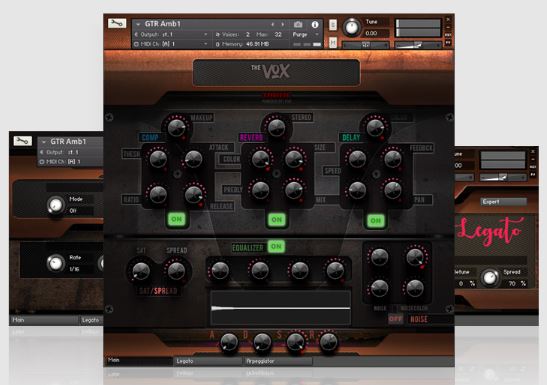The image size is (547, 385).
Task: Open the wrench settings icon in main instrument header
Action: [x=117, y=23]
